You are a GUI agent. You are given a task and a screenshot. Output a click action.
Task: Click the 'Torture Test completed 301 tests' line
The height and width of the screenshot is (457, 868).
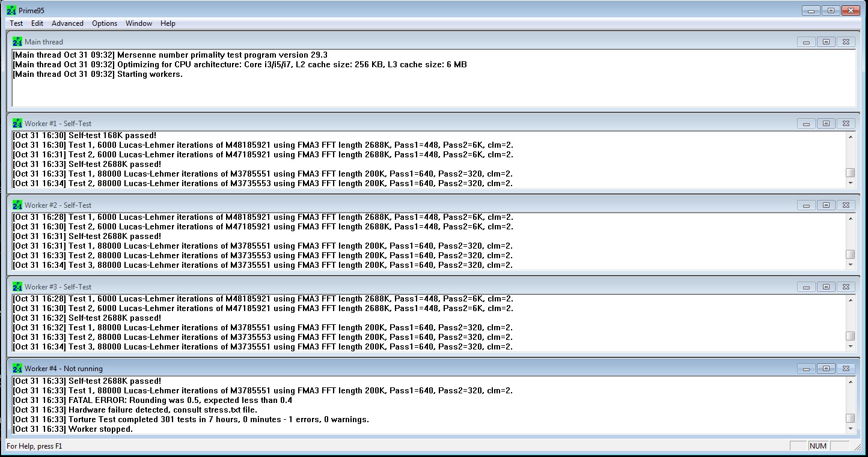coord(191,419)
